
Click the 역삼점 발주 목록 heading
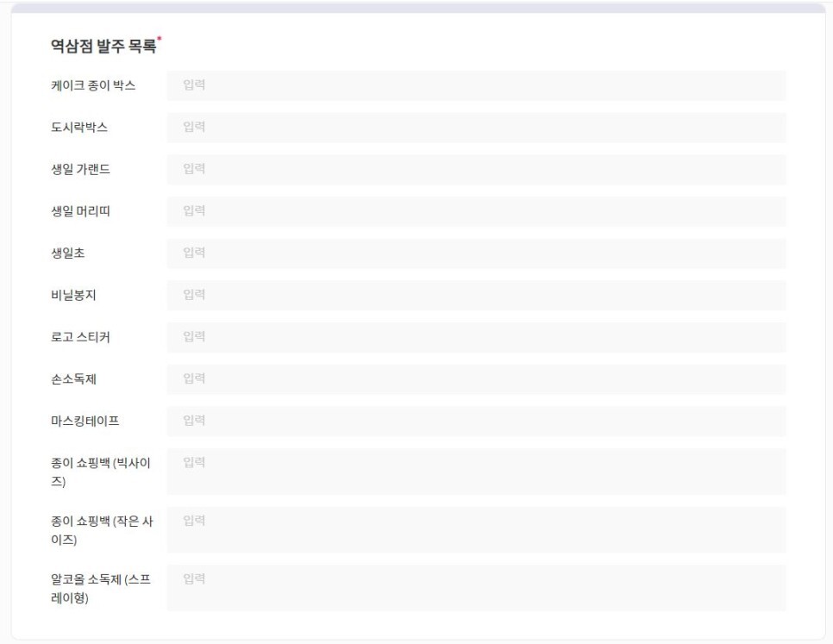pyautogui.click(x=103, y=46)
